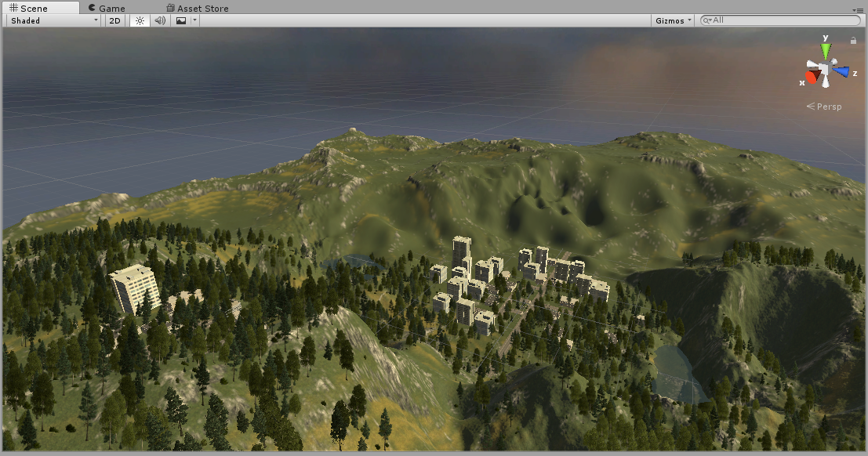Click the search magnifier dropdown icon
Viewport: 868px width, 456px height.
[x=707, y=20]
